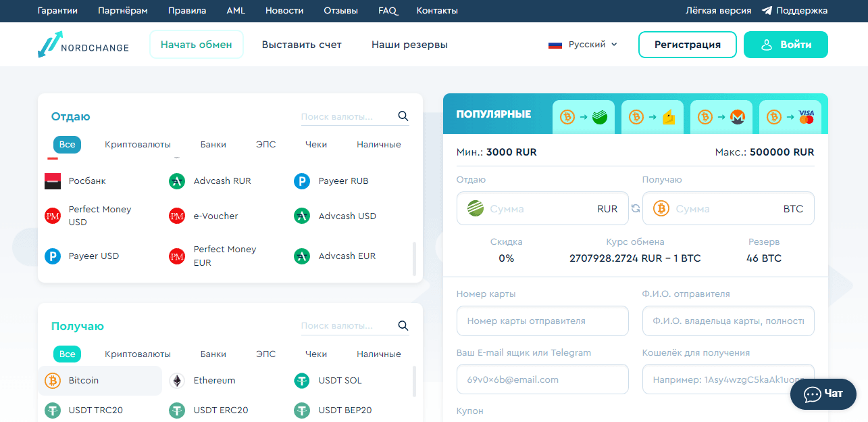Click the card number input field
This screenshot has height=422, width=868.
click(542, 321)
